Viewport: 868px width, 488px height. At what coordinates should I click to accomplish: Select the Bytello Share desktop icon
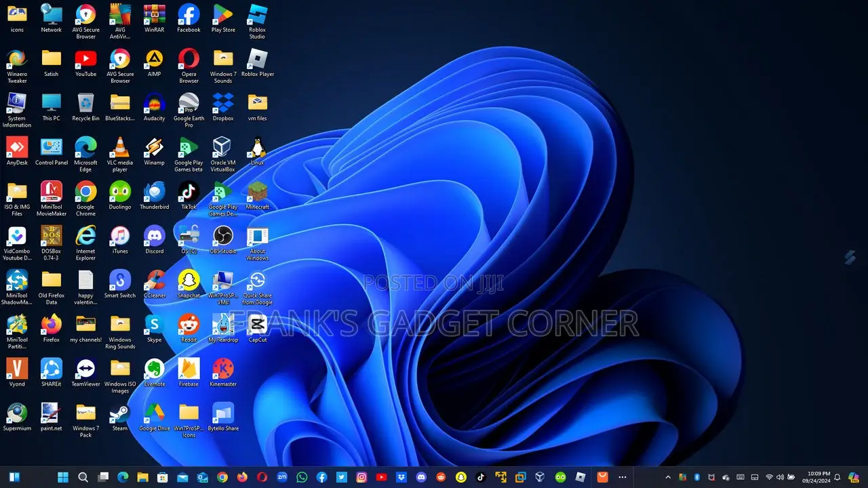coord(223,417)
